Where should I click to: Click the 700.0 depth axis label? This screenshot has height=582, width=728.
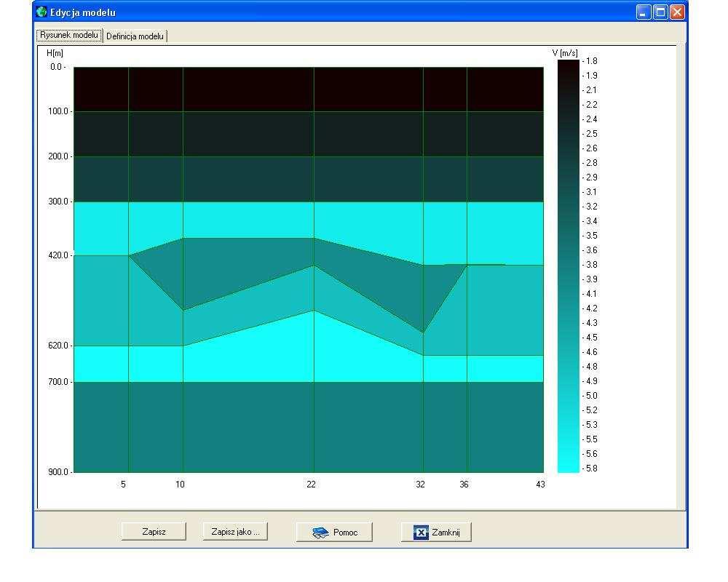click(58, 381)
